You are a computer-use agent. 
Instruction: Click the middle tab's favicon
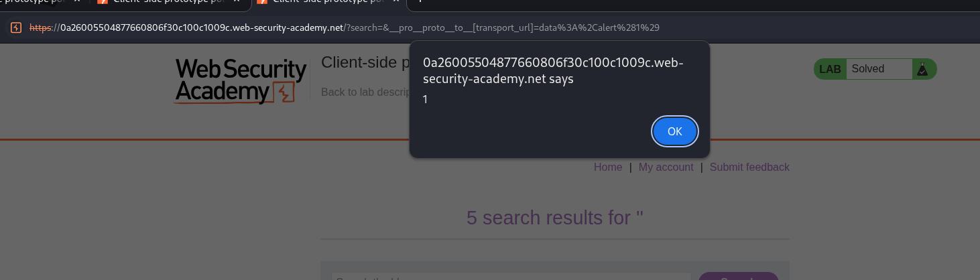pos(103,1)
